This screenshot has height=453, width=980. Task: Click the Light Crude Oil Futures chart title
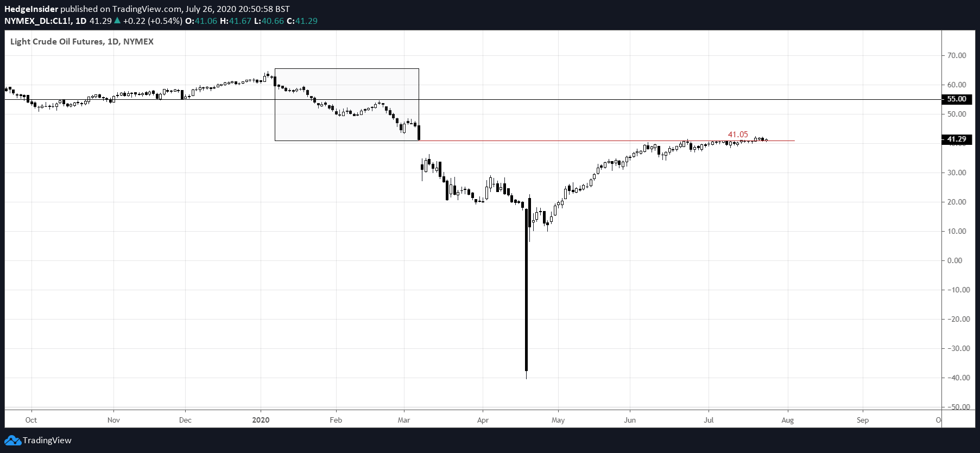82,42
